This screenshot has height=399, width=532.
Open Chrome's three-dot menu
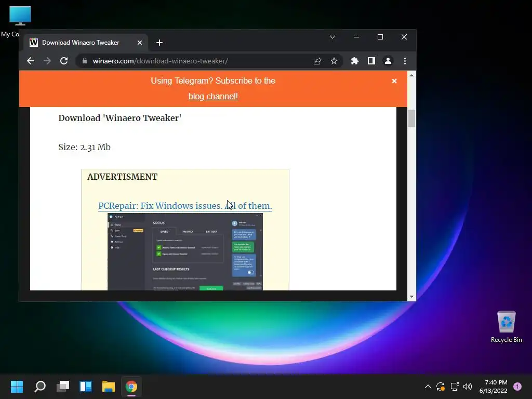(x=405, y=61)
